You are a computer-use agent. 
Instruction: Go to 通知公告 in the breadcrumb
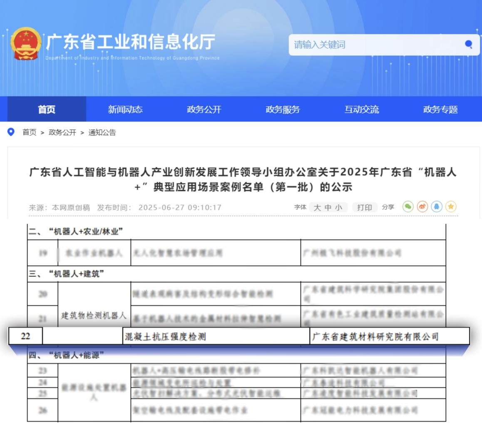coord(102,132)
